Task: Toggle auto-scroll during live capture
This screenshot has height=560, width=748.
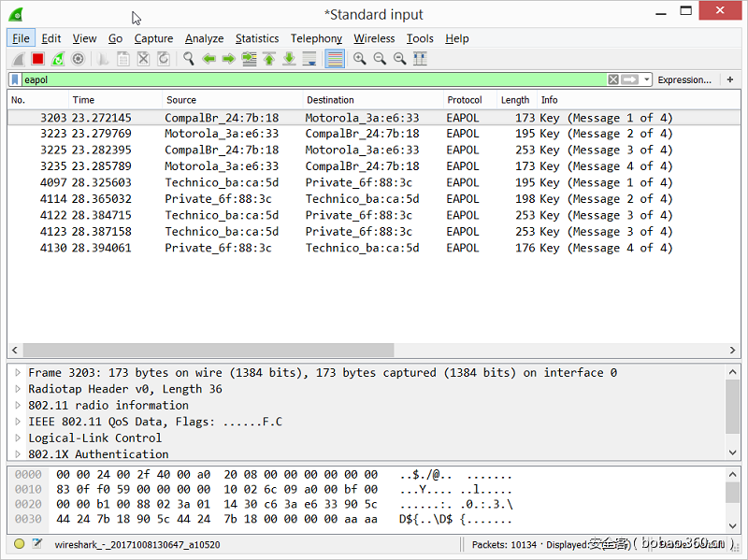Action: (309, 59)
